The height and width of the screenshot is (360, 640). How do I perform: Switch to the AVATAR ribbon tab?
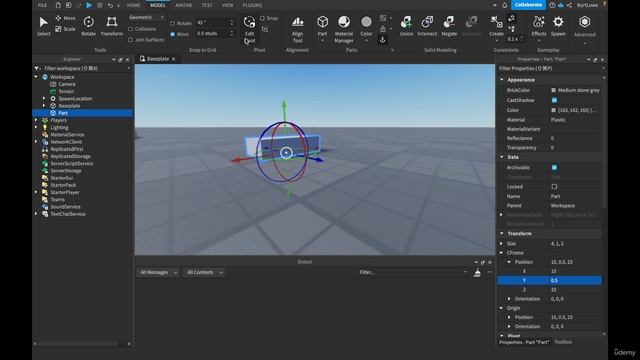(x=183, y=5)
